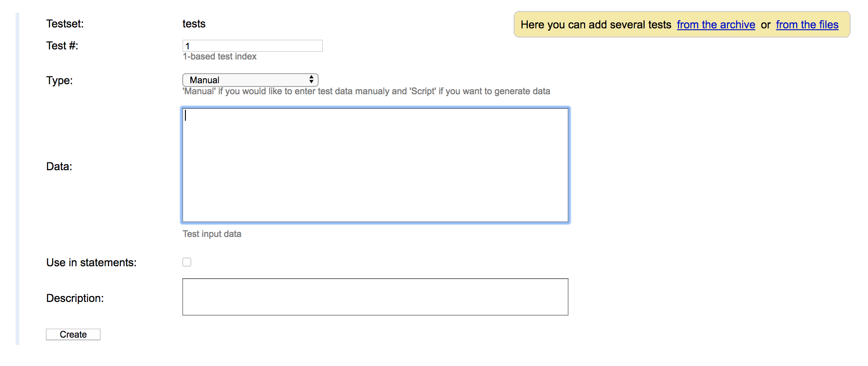Click the Test # index input field
The width and height of the screenshot is (868, 366).
[x=252, y=46]
